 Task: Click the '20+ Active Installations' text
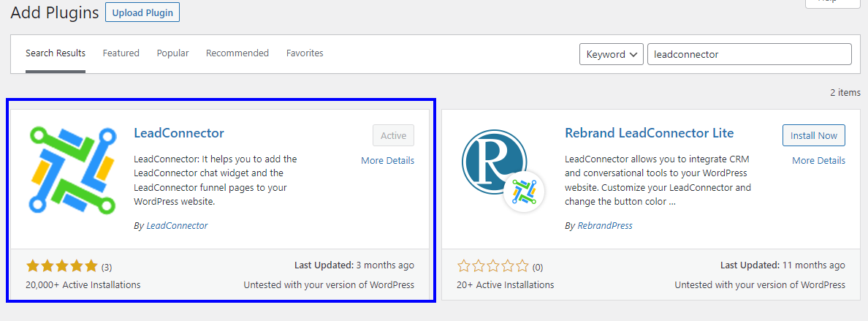pyautogui.click(x=506, y=285)
